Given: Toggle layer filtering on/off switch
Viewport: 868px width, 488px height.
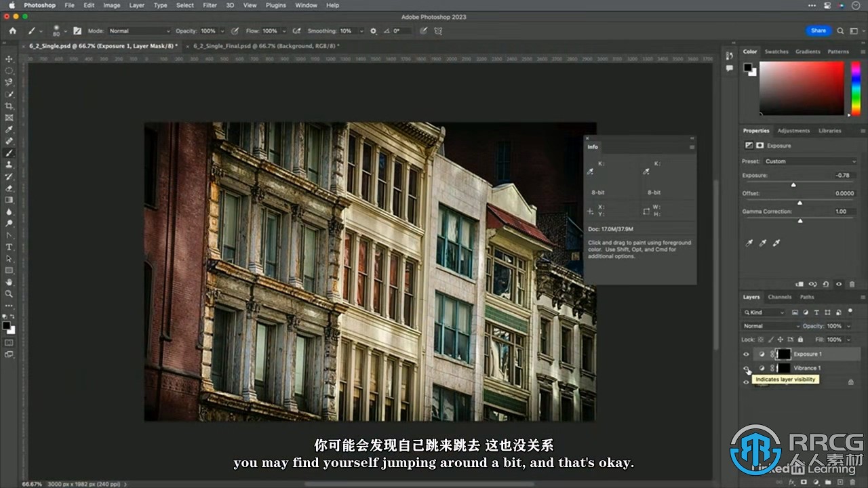Looking at the screenshot, I should 850,312.
